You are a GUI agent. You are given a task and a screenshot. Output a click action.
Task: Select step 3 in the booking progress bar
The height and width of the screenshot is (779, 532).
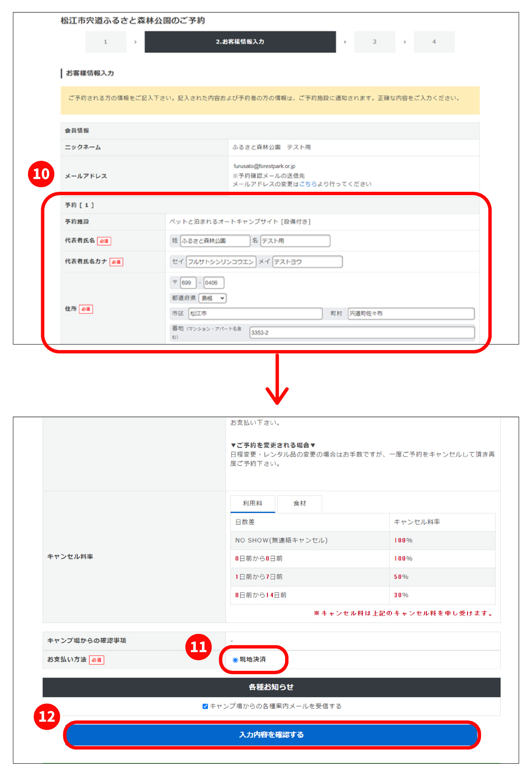375,42
